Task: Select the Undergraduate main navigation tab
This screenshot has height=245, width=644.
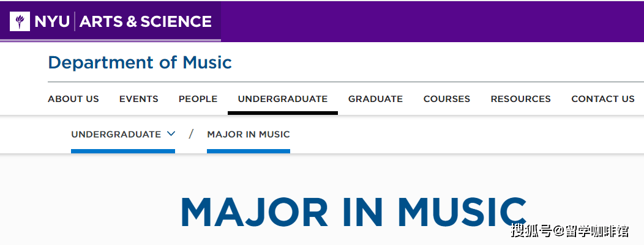Action: pyautogui.click(x=283, y=99)
